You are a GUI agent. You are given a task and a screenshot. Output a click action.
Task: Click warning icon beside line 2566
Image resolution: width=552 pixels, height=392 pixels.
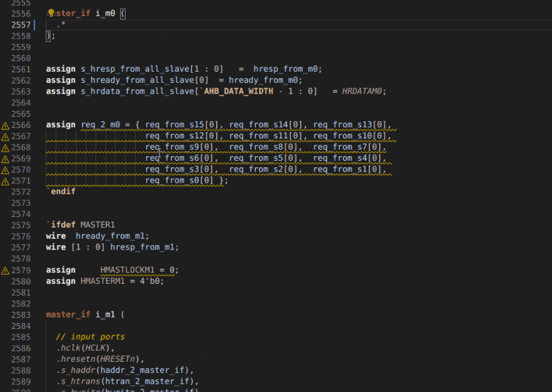(5, 125)
